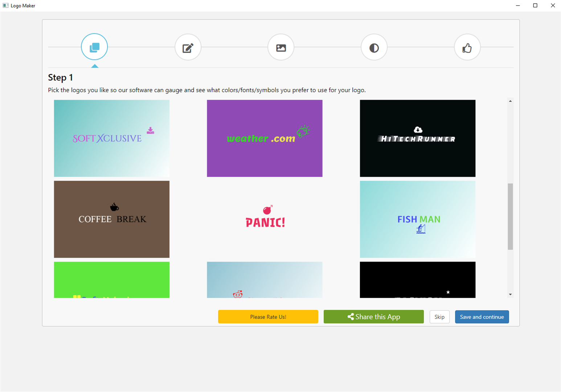Click the Please Rate Us! button
The width and height of the screenshot is (561, 392).
pos(268,317)
